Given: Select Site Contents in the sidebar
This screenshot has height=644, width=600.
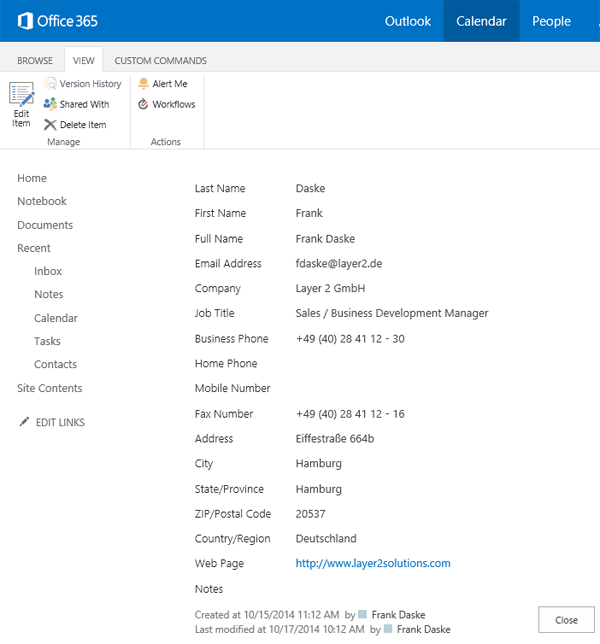Looking at the screenshot, I should click(50, 389).
